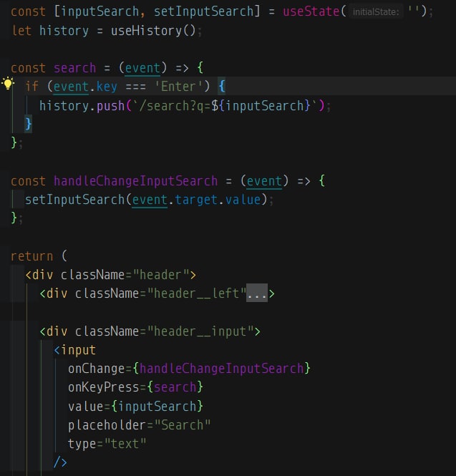The height and width of the screenshot is (476, 456).
Task: Click the highlighted opening brace after 'Enter')
Action: [222, 86]
